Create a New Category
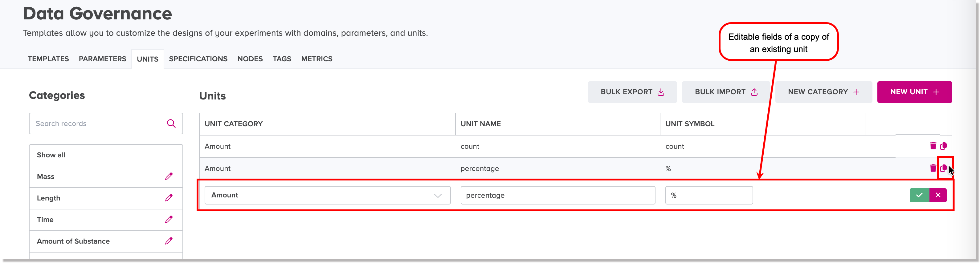This screenshot has height=263, width=980. click(x=824, y=92)
